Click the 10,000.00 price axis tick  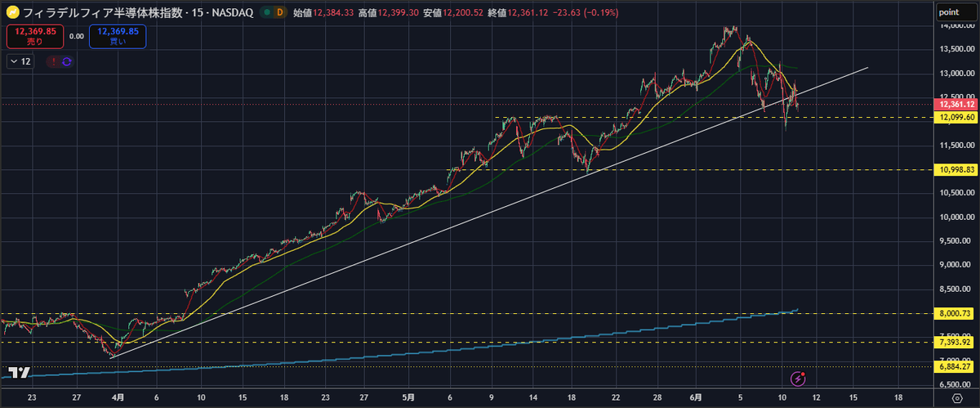(957, 217)
